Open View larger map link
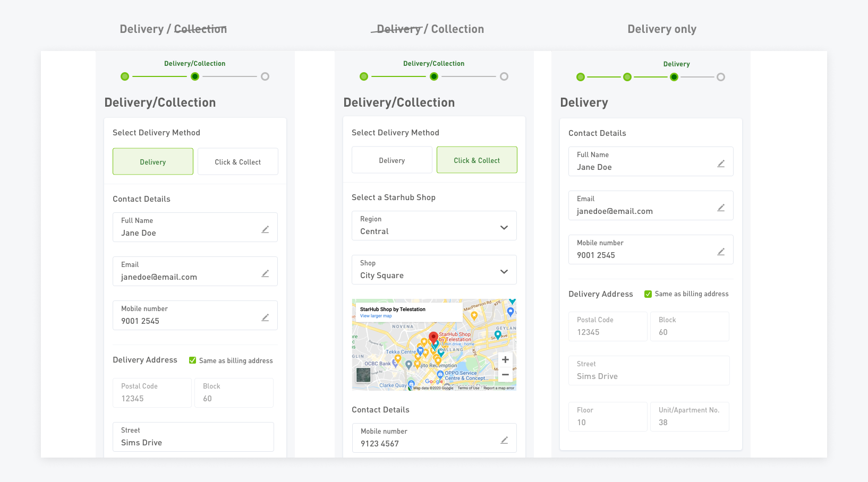The image size is (868, 482). [x=376, y=316]
